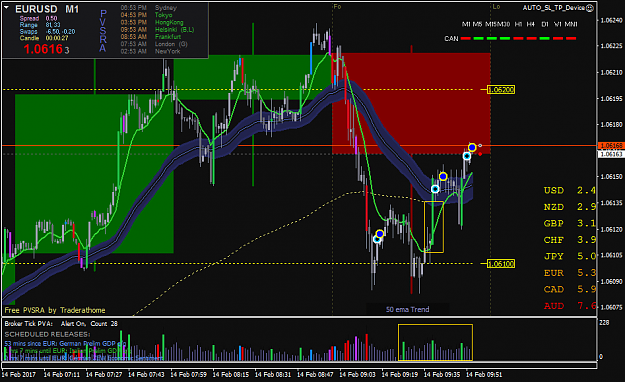Click the Tokyo session row
The width and height of the screenshot is (625, 382).
tap(146, 15)
